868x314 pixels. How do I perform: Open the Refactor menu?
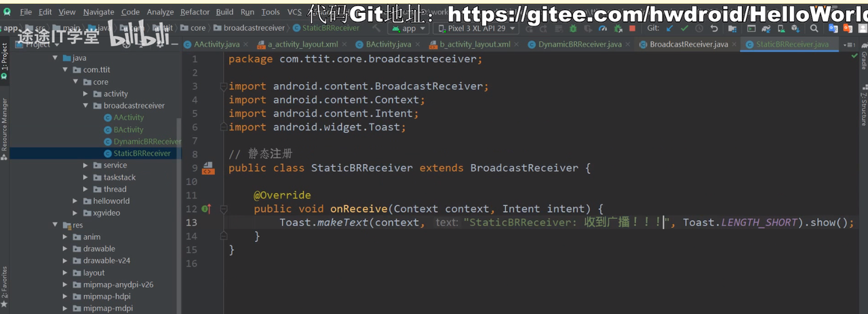point(195,12)
